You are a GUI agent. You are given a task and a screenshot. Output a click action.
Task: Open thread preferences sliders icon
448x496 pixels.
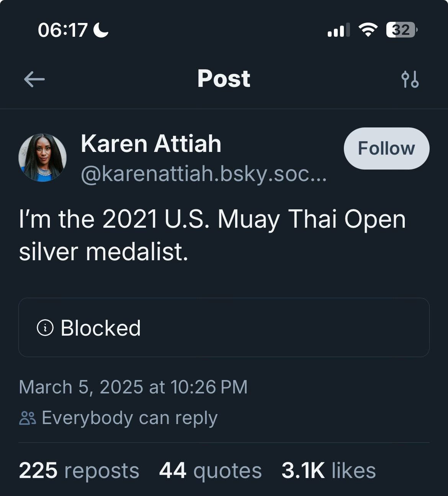(x=410, y=80)
